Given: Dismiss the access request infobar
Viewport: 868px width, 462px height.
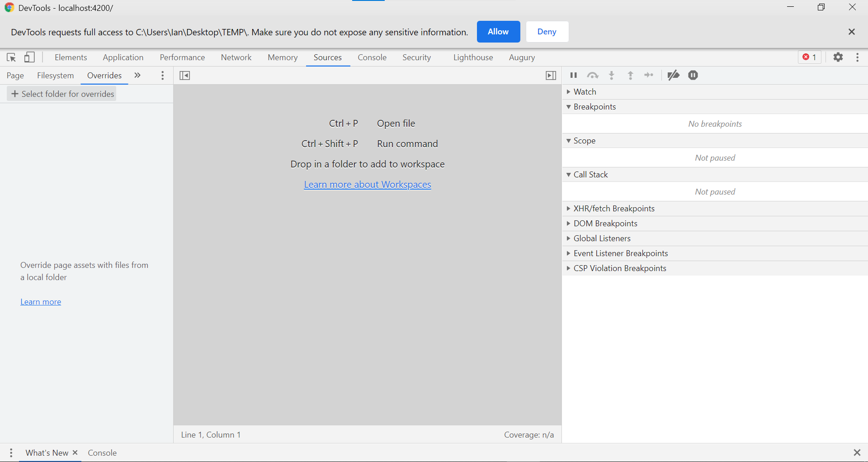Looking at the screenshot, I should (x=852, y=32).
